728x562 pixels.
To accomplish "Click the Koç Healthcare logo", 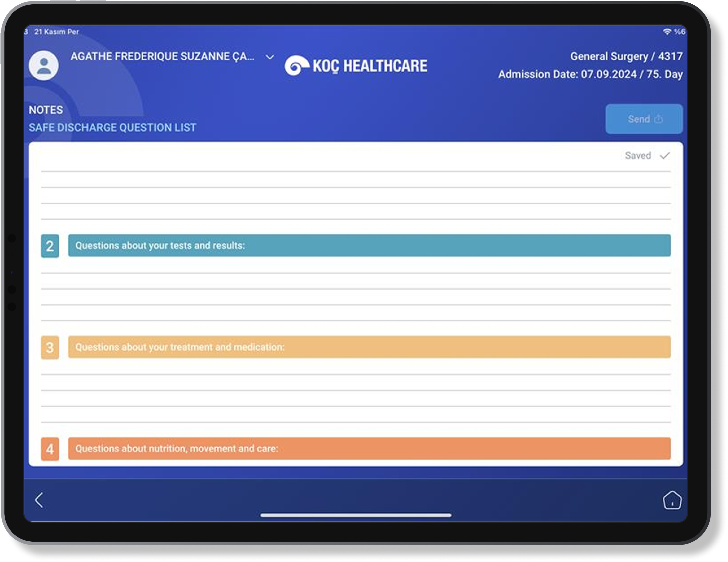I will click(356, 66).
